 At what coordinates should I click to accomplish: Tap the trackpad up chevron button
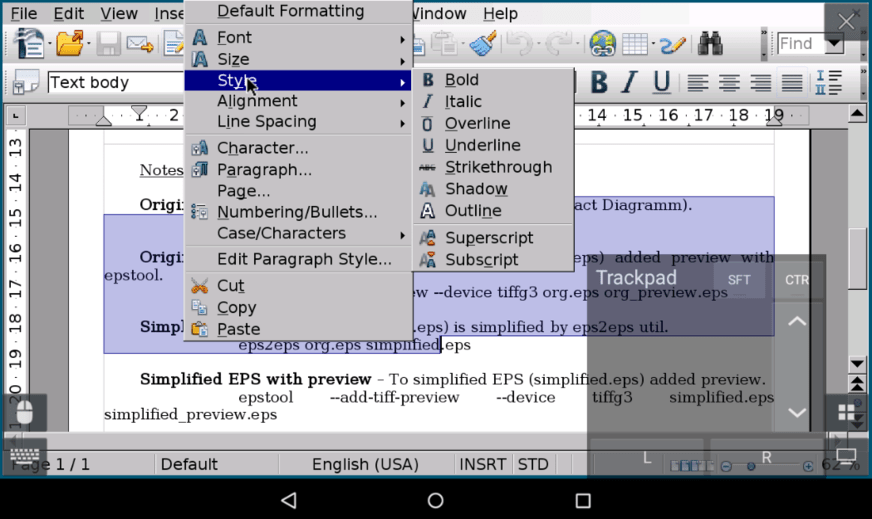click(x=797, y=322)
